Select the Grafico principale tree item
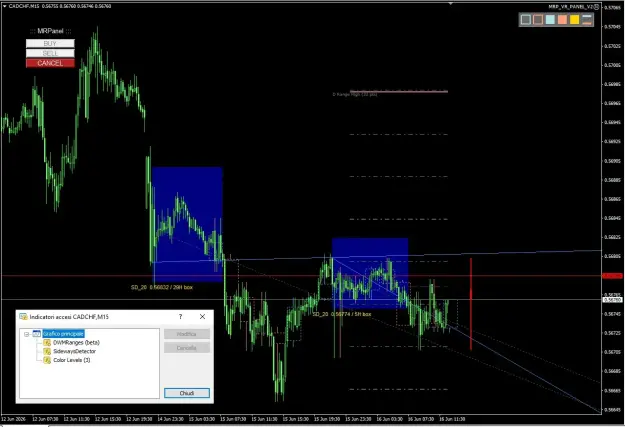The image size is (625, 427). 63,334
